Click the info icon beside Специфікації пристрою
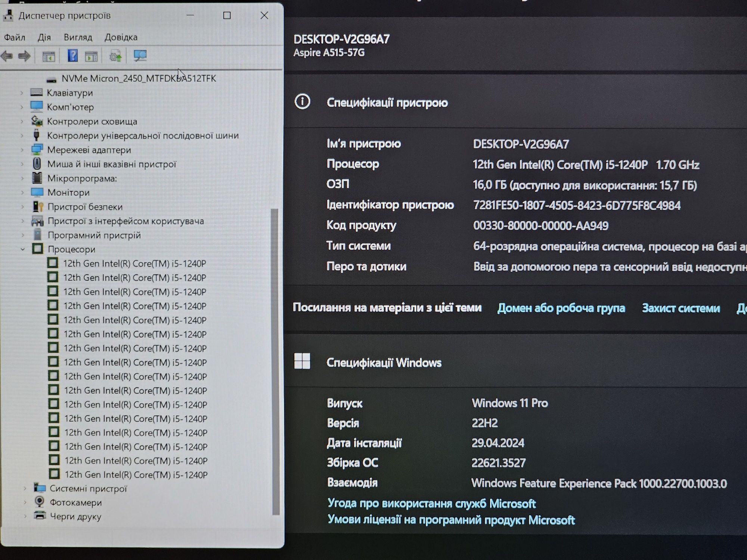Screen dimensions: 747x560 point(302,102)
